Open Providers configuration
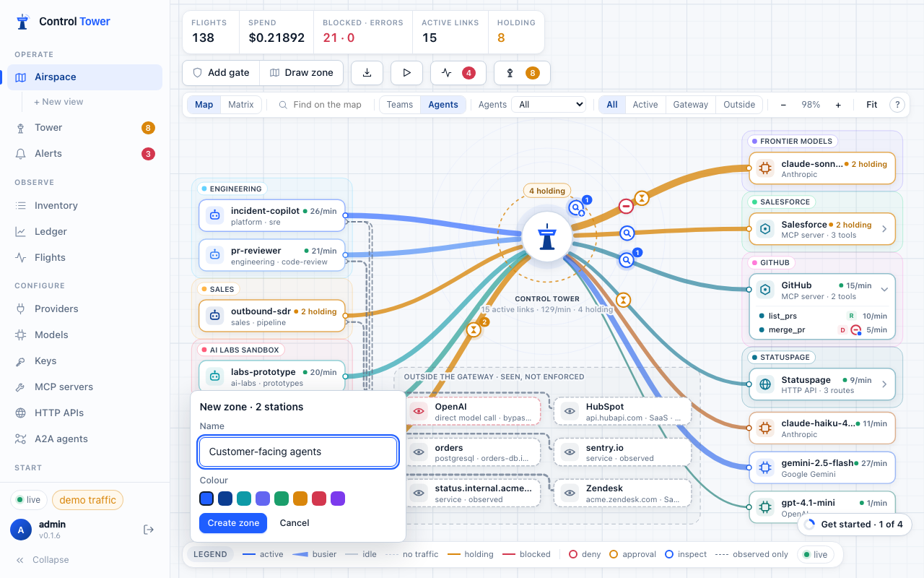Screen dimensions: 924x578 [84, 309]
